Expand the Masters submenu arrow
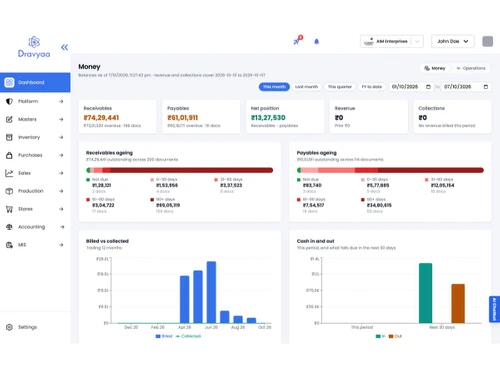This screenshot has width=500, height=375. [x=61, y=119]
